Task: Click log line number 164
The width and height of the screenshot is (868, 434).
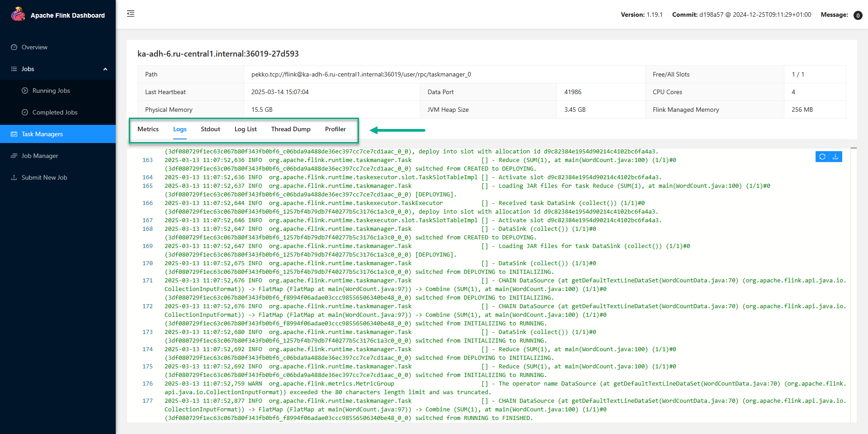Action: (147, 177)
